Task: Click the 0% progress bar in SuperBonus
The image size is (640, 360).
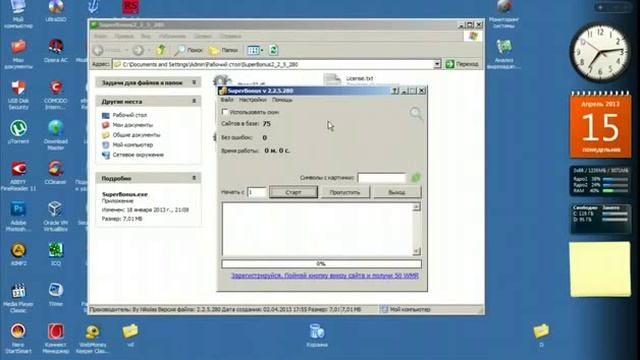Action: click(322, 264)
